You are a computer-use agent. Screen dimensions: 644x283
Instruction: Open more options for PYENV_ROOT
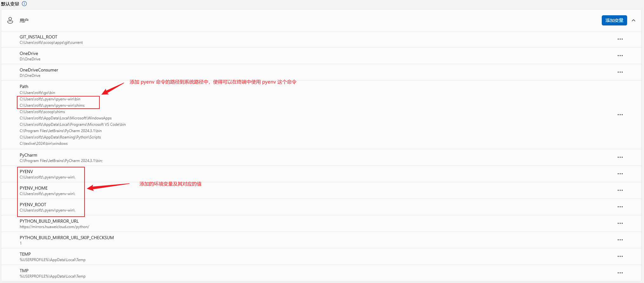click(620, 207)
